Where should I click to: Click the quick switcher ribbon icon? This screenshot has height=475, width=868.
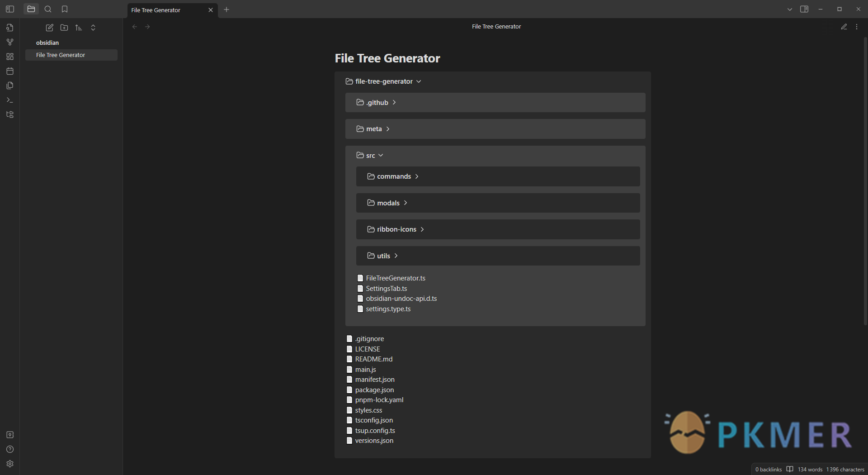10,28
